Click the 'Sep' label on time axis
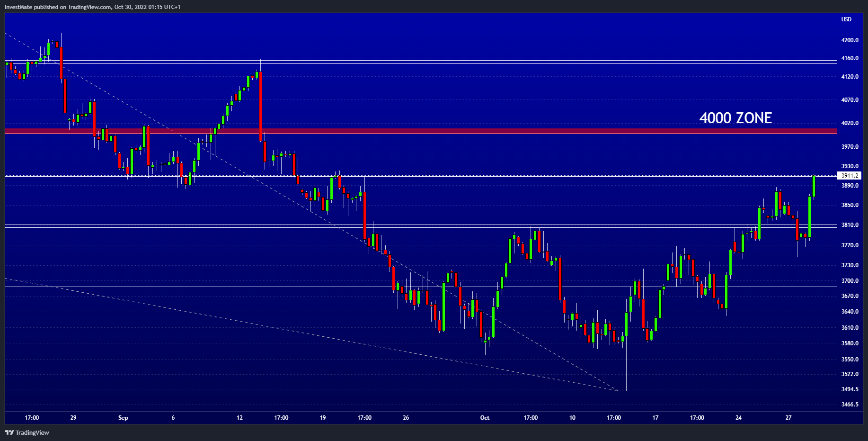 123,418
